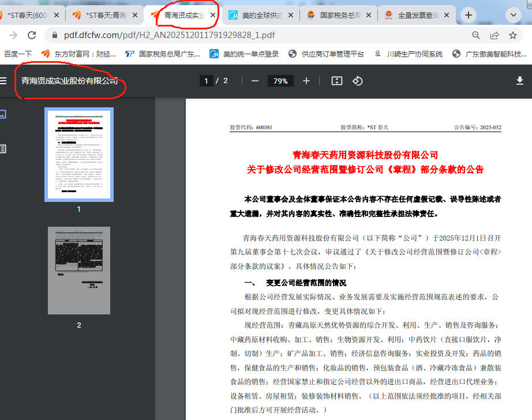This screenshot has height=420, width=532.
Task: Click heading 变更公司经营范围的情况
Action: tap(306, 283)
